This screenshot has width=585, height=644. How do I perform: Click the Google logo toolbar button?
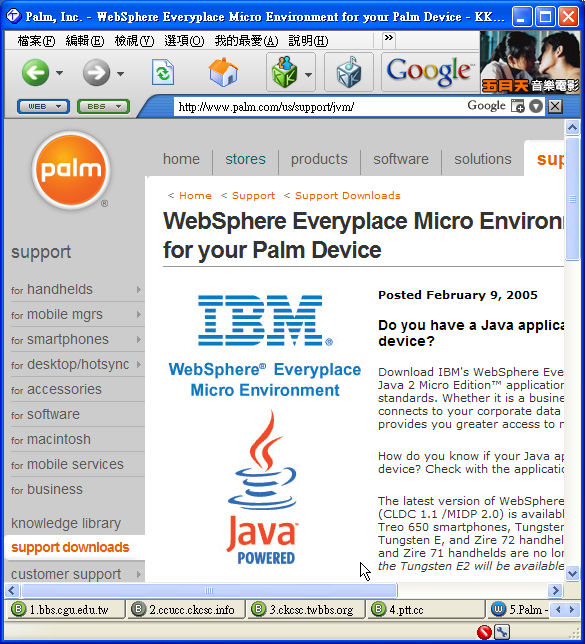tap(429, 72)
